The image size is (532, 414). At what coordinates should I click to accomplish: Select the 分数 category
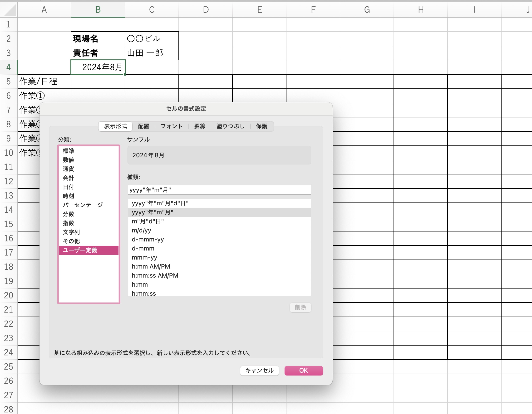[89, 214]
